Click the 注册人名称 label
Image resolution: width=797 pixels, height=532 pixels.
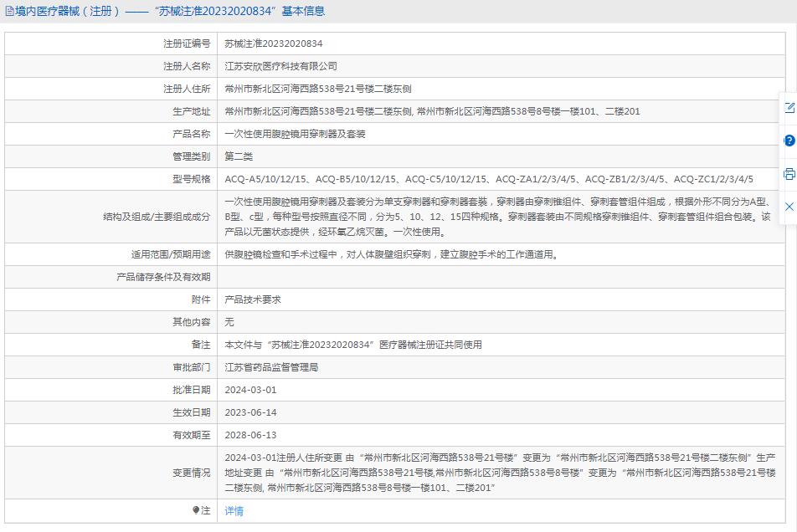[187, 67]
